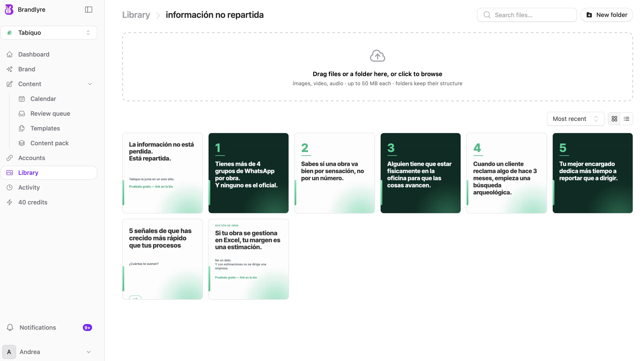The width and height of the screenshot is (644, 361).
Task: Click the drag files upload dropzone
Action: (x=377, y=67)
